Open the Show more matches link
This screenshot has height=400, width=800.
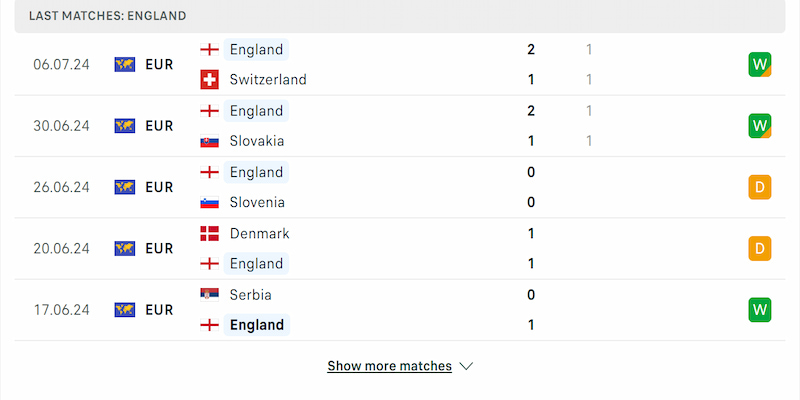[389, 366]
